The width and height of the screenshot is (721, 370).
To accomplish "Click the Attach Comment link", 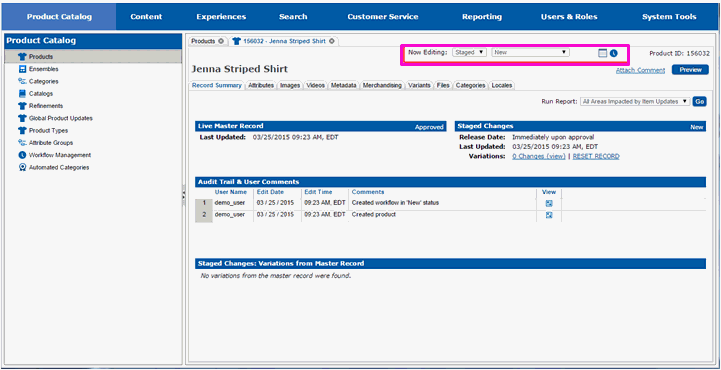I will pyautogui.click(x=641, y=70).
